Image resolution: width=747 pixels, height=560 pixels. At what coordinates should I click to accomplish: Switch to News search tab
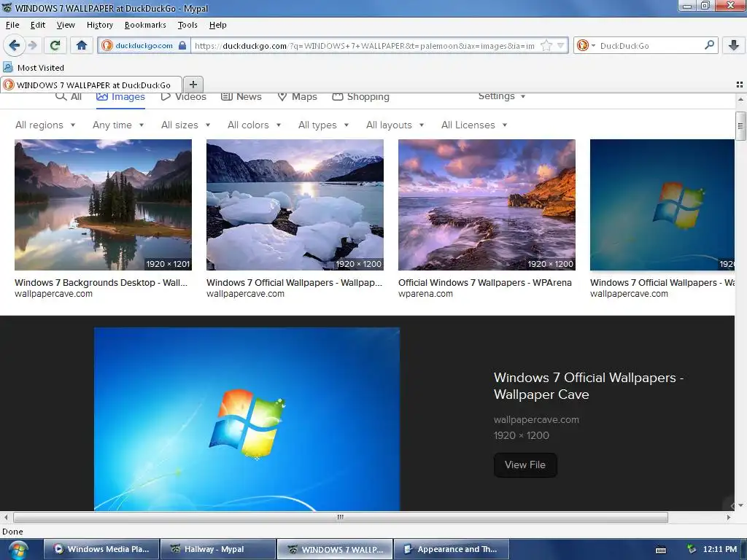[241, 97]
